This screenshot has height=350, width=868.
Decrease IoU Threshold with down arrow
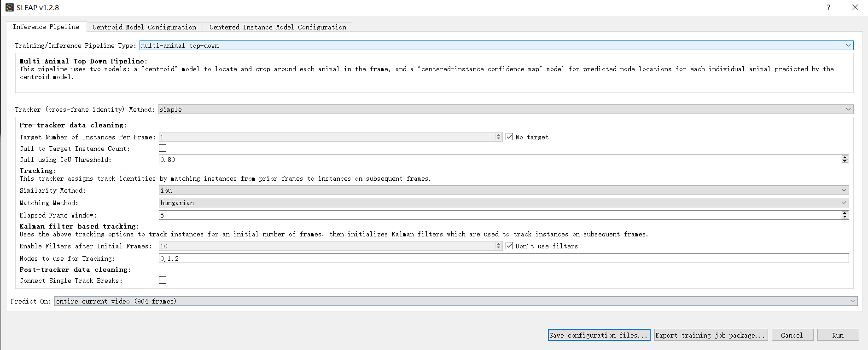[845, 161]
